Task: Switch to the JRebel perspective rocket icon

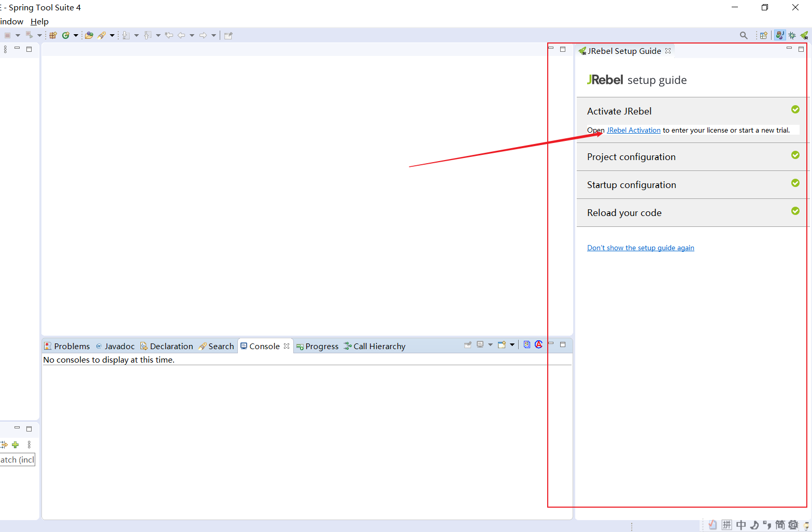Action: pyautogui.click(x=804, y=35)
